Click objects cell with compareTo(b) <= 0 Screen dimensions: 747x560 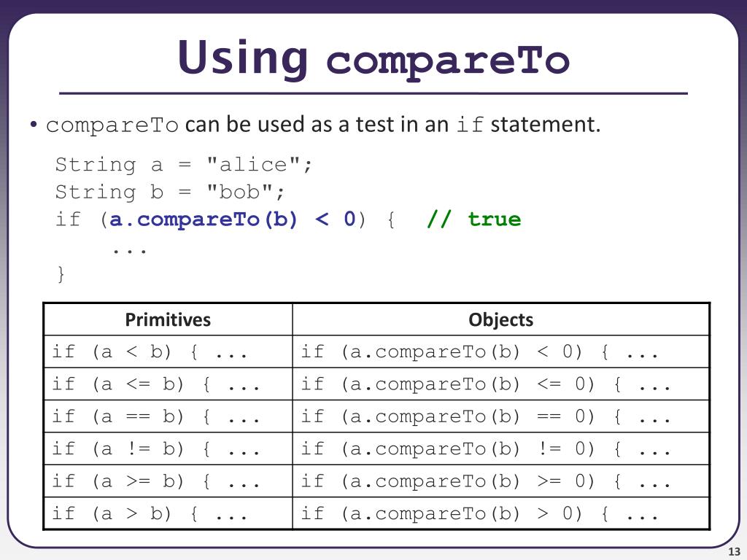click(x=500, y=384)
